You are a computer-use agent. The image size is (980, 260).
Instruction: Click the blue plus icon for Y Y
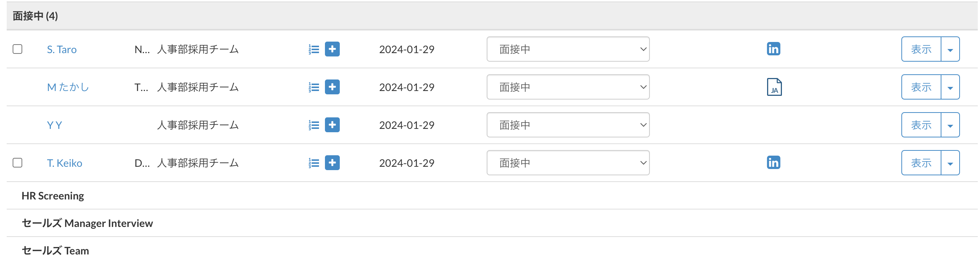[x=332, y=125]
